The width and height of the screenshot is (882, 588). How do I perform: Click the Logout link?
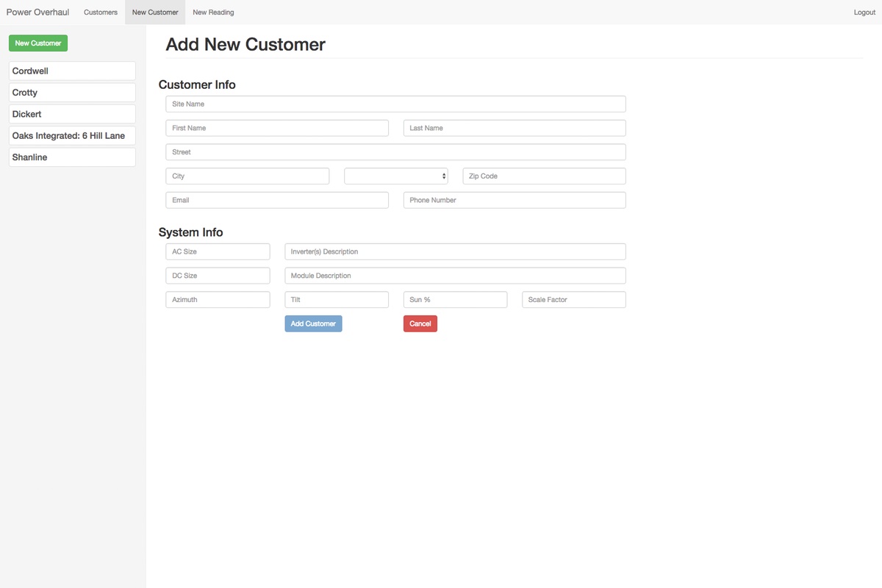[x=864, y=12]
